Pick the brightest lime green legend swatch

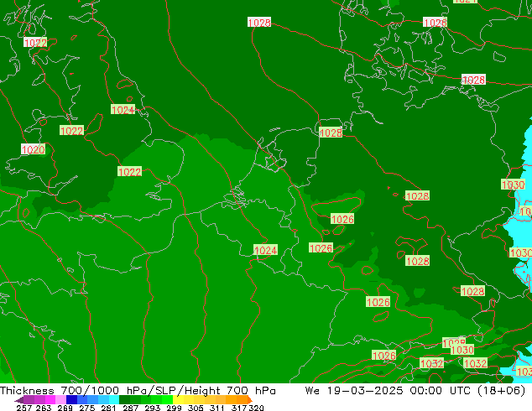(x=168, y=399)
